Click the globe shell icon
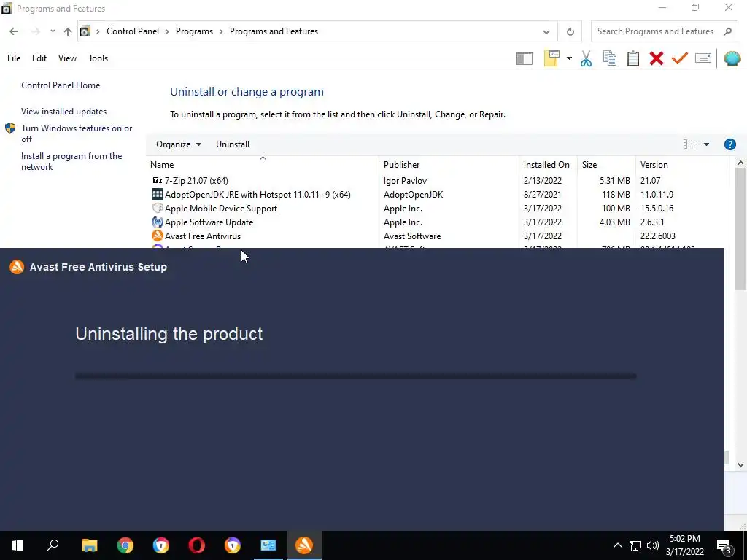Image resolution: width=747 pixels, height=560 pixels. 732,58
